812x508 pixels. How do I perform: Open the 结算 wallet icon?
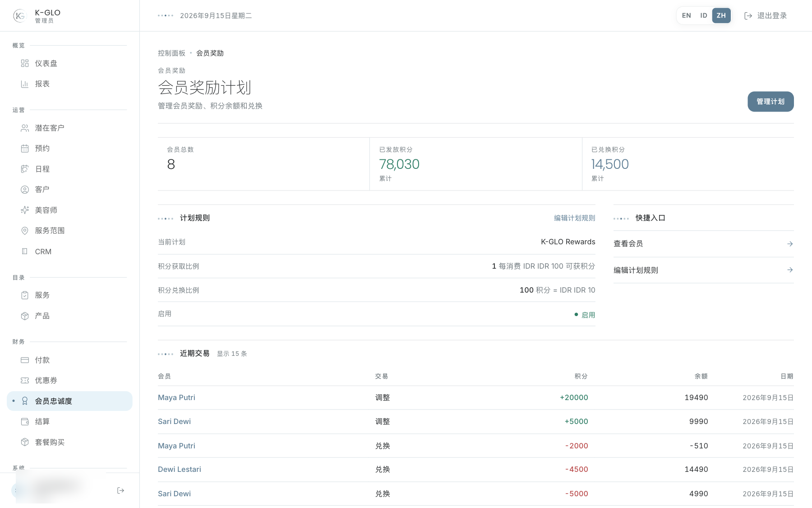click(25, 422)
